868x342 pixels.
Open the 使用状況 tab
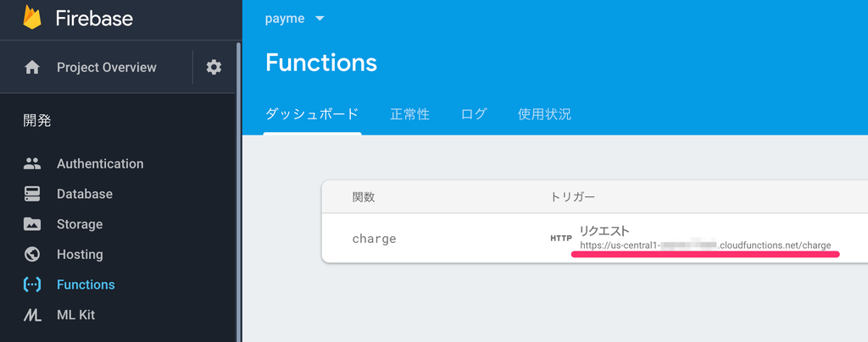click(x=544, y=114)
